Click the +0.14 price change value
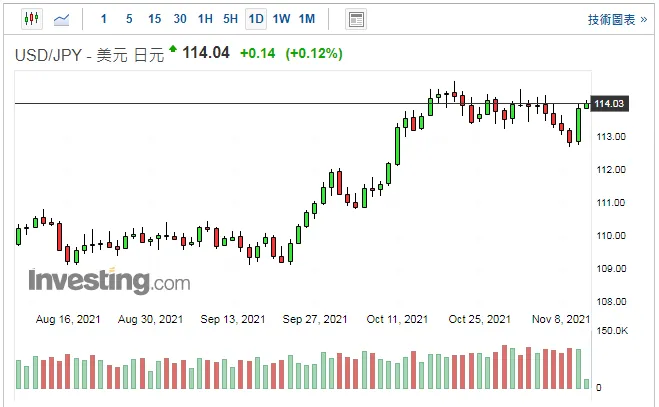659x407 pixels. (257, 53)
